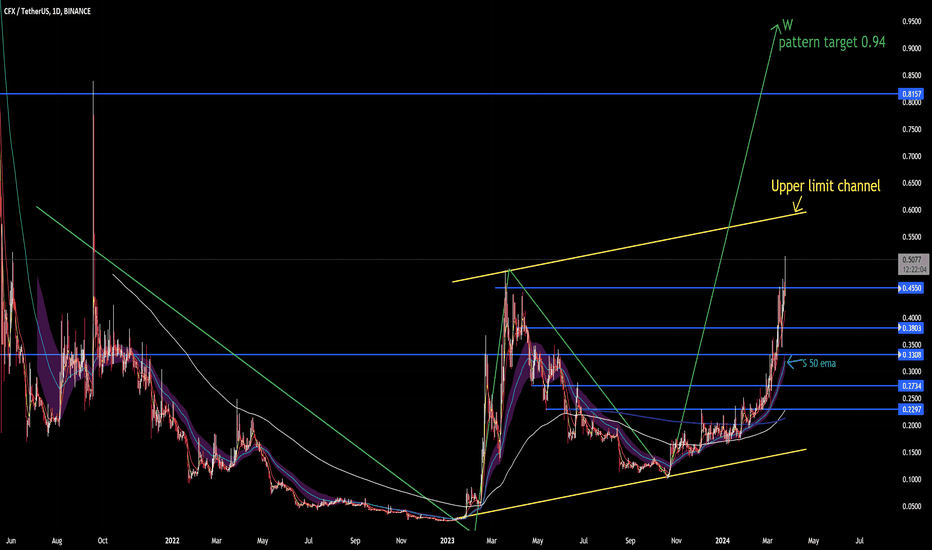Screen dimensions: 932x550
Task: Click the 0.0500 price axis value
Action: click(912, 507)
